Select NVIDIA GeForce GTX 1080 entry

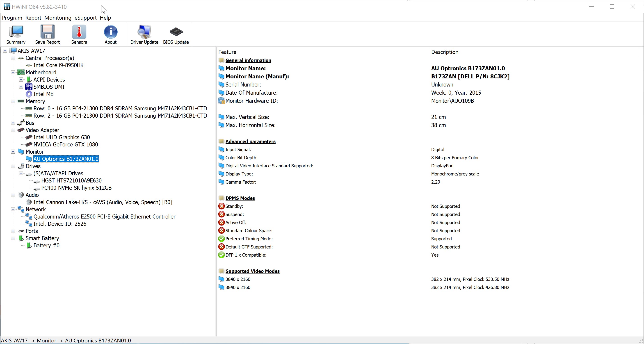coord(66,144)
